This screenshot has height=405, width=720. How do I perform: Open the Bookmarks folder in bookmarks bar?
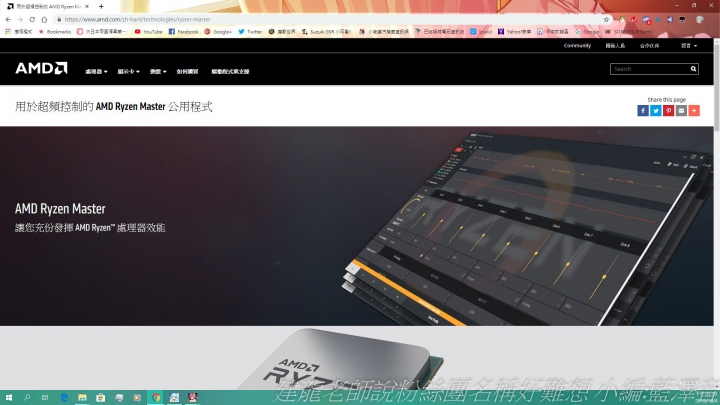point(55,32)
